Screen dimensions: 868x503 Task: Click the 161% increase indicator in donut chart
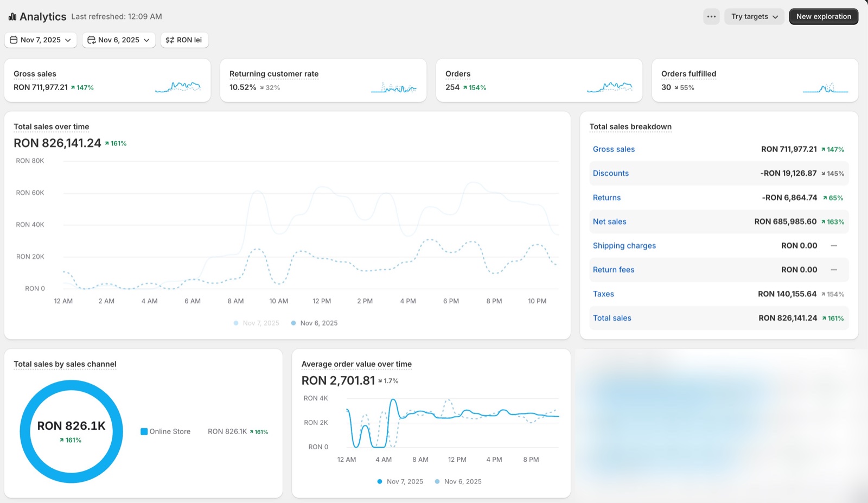coord(71,440)
